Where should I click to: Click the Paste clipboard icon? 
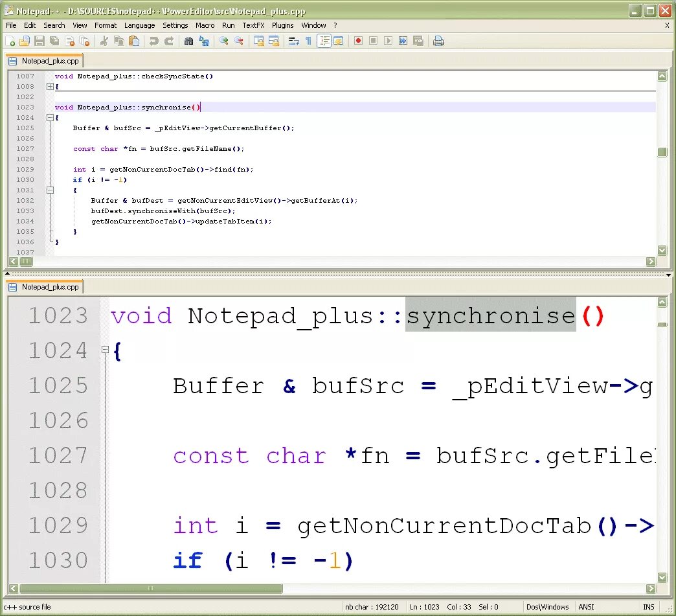tap(134, 41)
